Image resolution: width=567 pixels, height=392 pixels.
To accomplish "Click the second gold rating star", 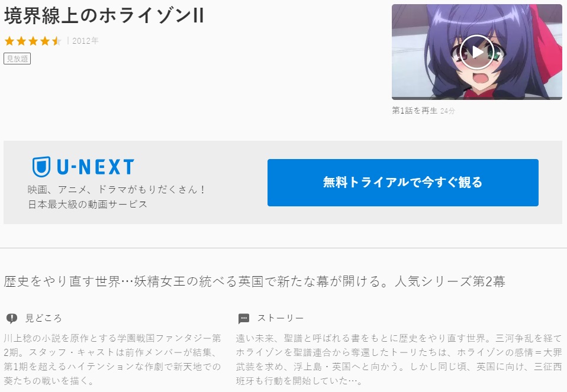I will coord(21,41).
